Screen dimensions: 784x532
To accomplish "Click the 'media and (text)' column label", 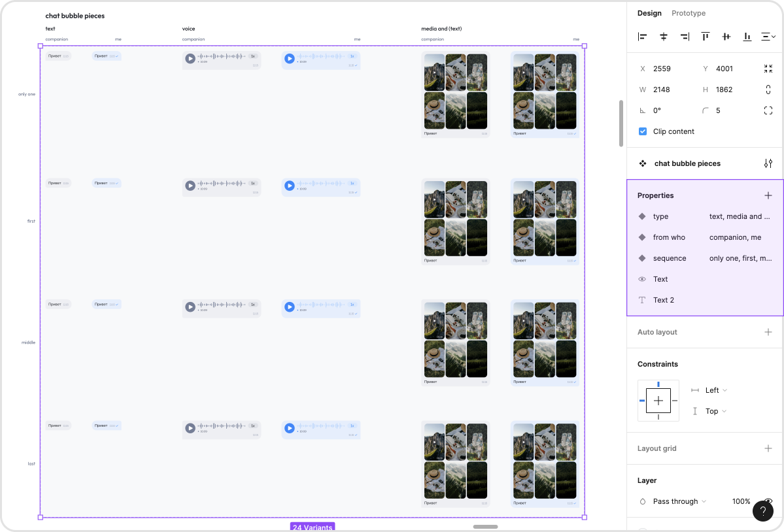I will point(441,29).
